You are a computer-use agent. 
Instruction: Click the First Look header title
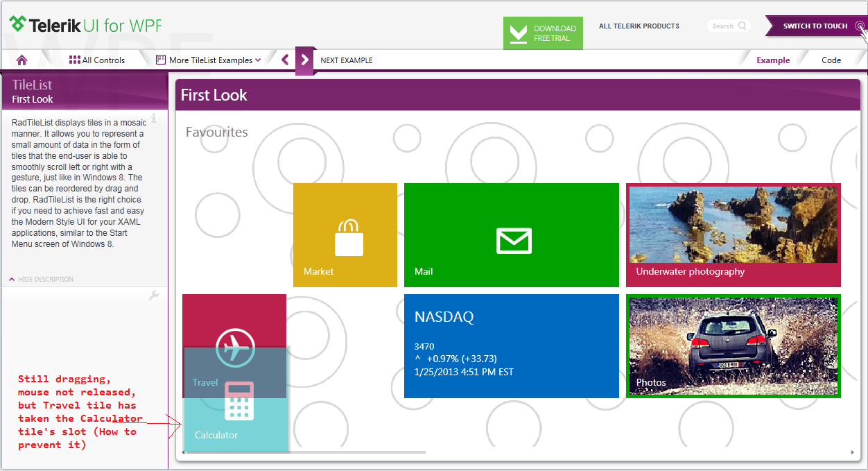(x=214, y=95)
